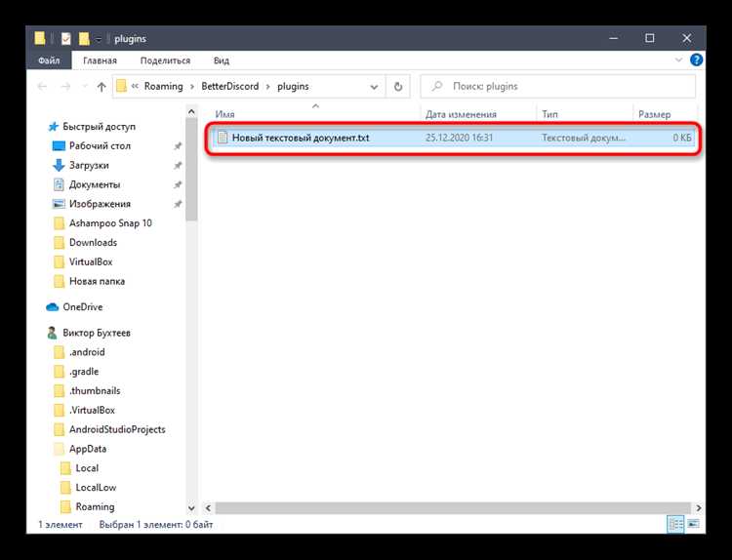
Task: Open Изображения in the sidebar
Action: pyautogui.click(x=100, y=204)
